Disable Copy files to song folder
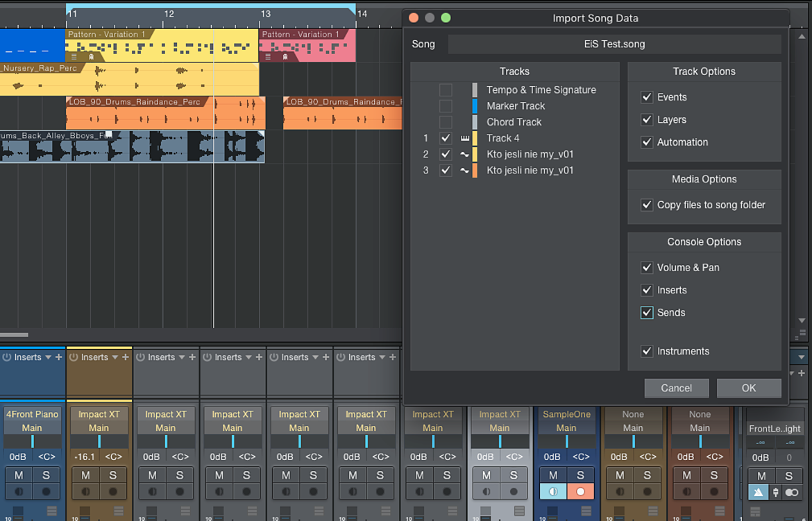The width and height of the screenshot is (812, 521). coord(647,205)
